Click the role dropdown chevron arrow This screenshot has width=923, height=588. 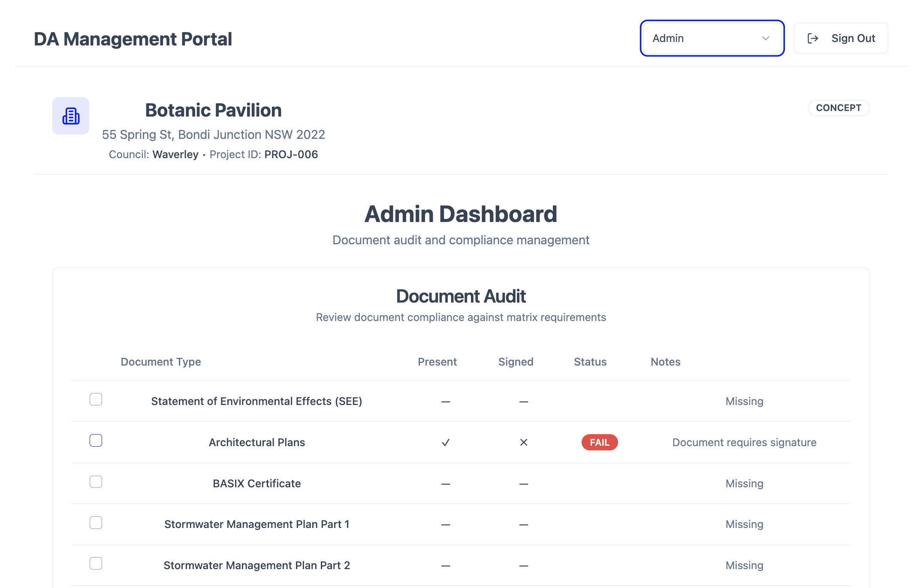click(766, 39)
